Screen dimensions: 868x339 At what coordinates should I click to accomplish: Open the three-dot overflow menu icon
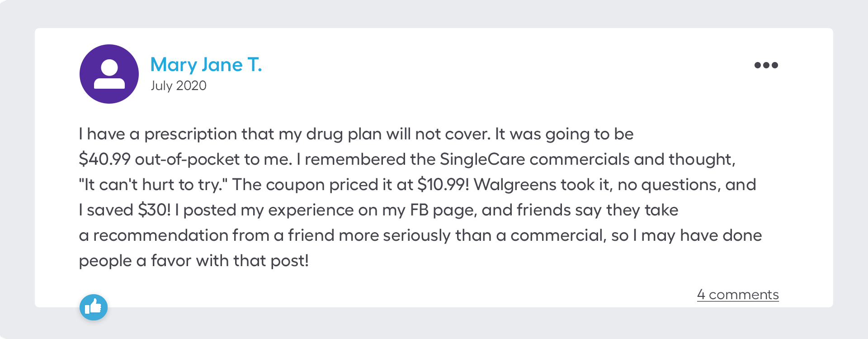[x=766, y=65]
